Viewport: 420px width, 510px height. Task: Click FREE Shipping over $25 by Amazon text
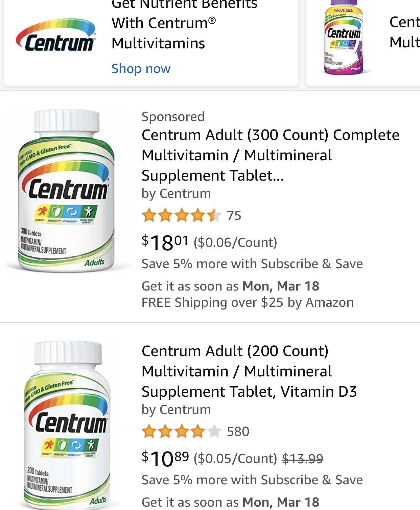(x=248, y=302)
